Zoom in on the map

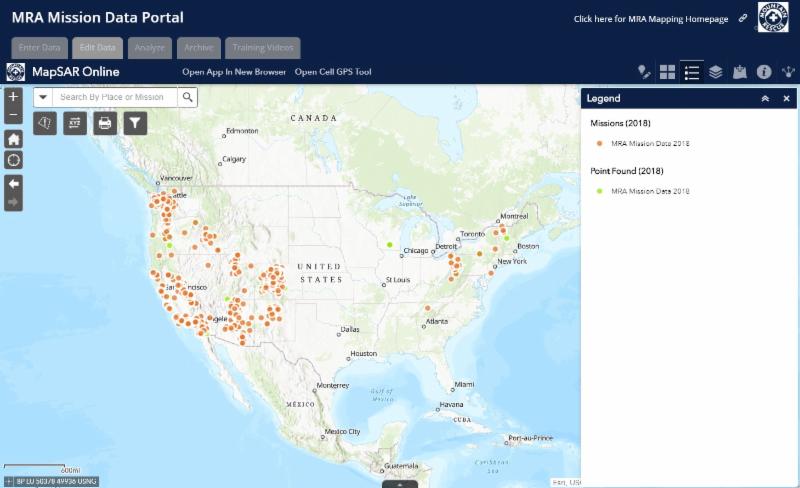click(13, 97)
